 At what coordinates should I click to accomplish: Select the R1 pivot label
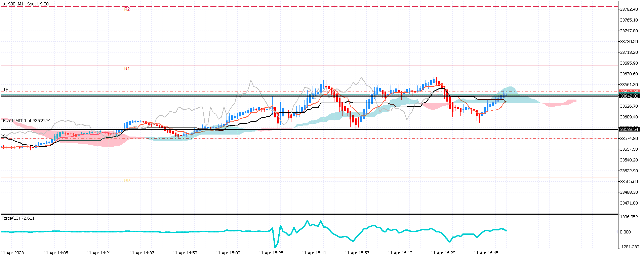(127, 69)
